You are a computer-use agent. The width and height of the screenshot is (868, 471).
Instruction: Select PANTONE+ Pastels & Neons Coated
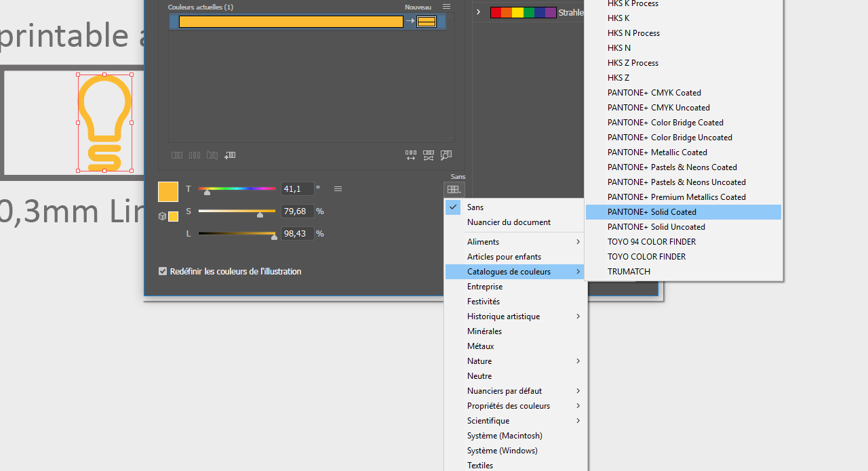point(684,167)
